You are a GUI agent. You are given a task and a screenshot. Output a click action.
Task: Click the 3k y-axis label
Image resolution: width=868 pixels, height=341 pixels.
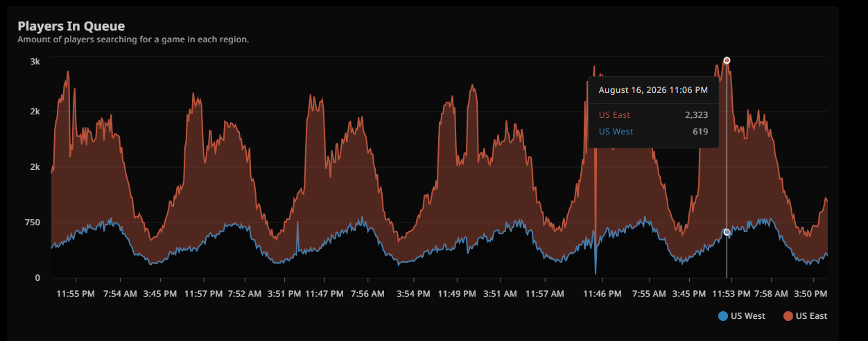[35, 62]
